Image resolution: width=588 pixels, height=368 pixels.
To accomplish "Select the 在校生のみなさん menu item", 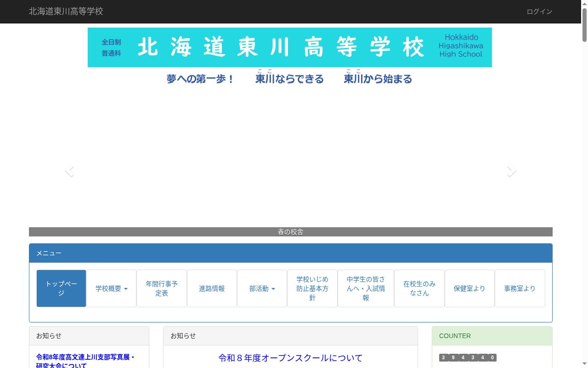I will coord(419,288).
